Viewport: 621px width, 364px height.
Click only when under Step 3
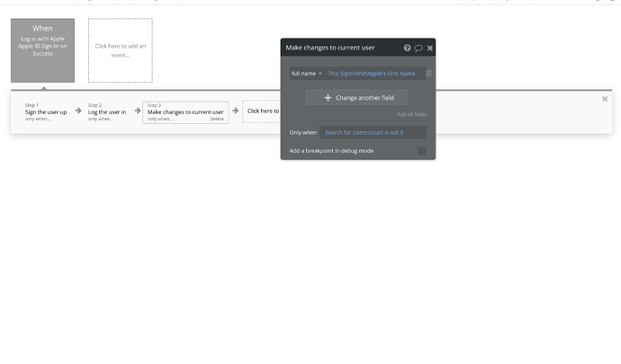click(x=160, y=120)
